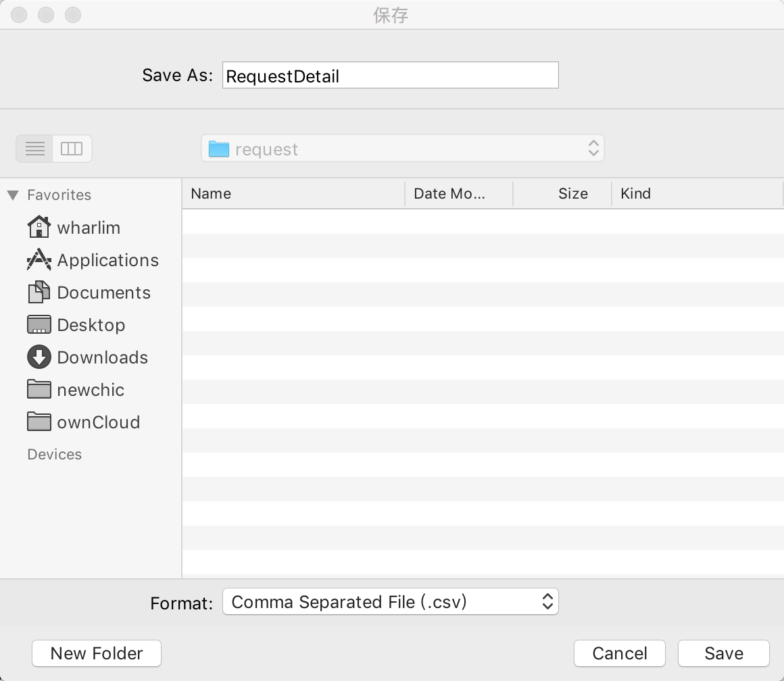Open Documents label in sidebar
Screen dimensions: 784x681
coord(104,293)
